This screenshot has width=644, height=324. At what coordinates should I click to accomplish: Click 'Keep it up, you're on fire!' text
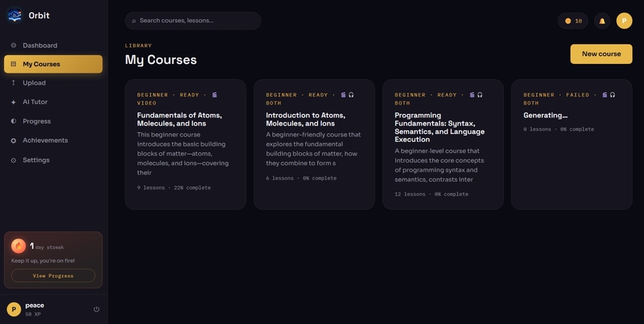[43, 261]
